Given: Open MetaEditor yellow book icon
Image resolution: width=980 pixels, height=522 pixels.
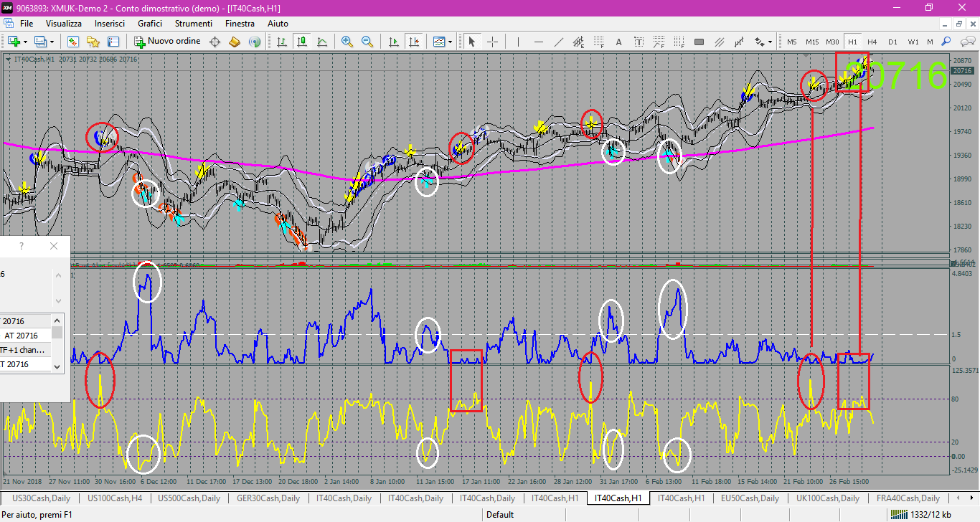Looking at the screenshot, I should tap(235, 42).
